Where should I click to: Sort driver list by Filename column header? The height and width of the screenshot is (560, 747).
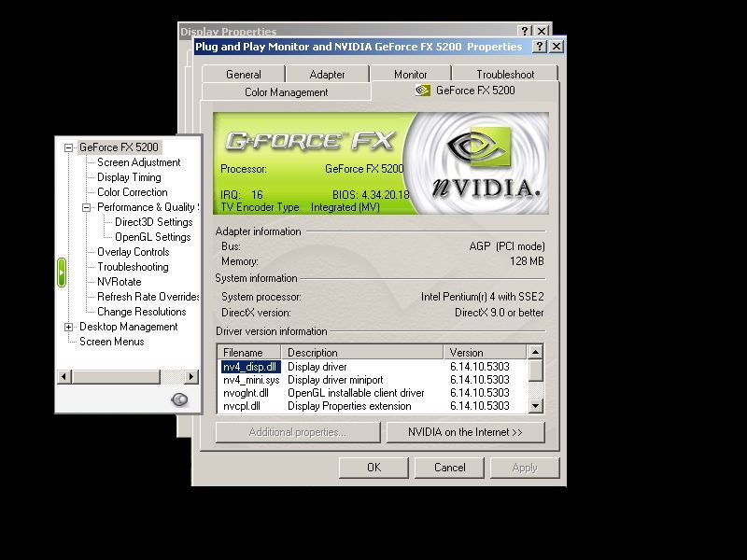pyautogui.click(x=249, y=353)
